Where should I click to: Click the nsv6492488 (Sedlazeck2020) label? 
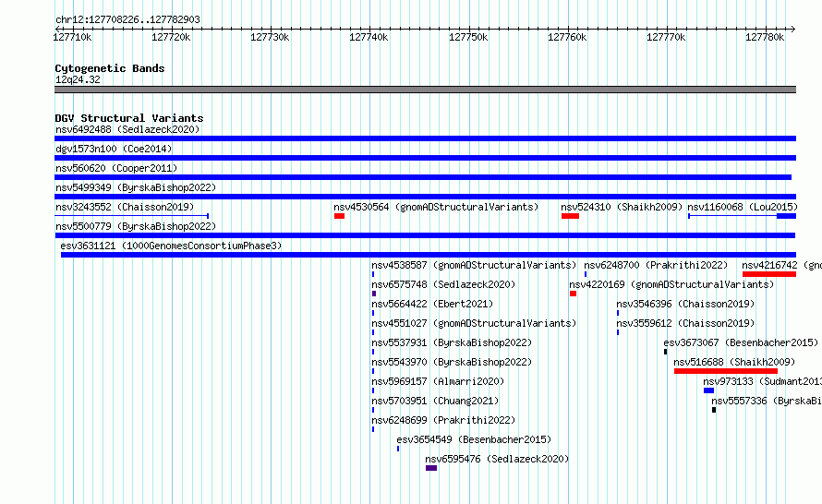(x=127, y=129)
